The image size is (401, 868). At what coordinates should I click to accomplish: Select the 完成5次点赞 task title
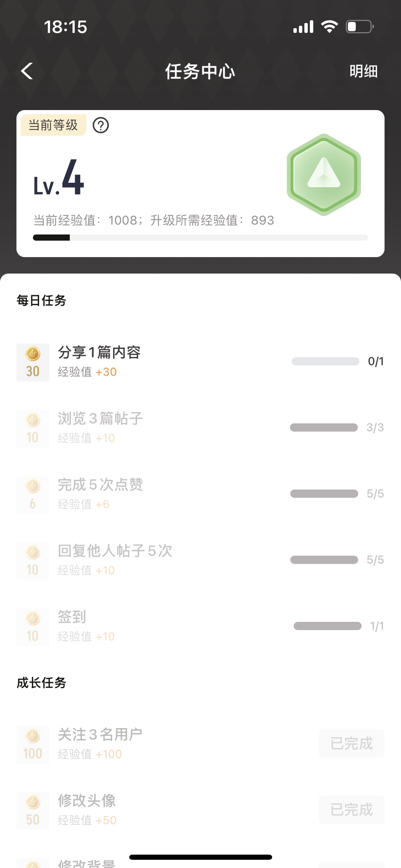(100, 485)
